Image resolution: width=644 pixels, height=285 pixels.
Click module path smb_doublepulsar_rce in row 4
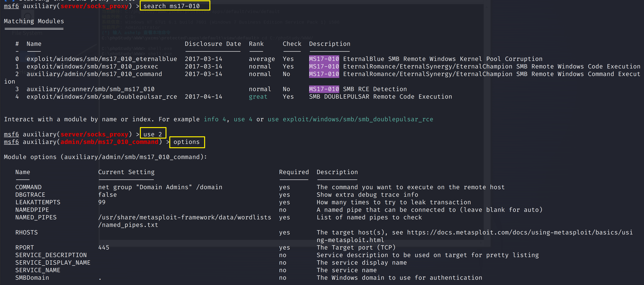pyautogui.click(x=102, y=97)
